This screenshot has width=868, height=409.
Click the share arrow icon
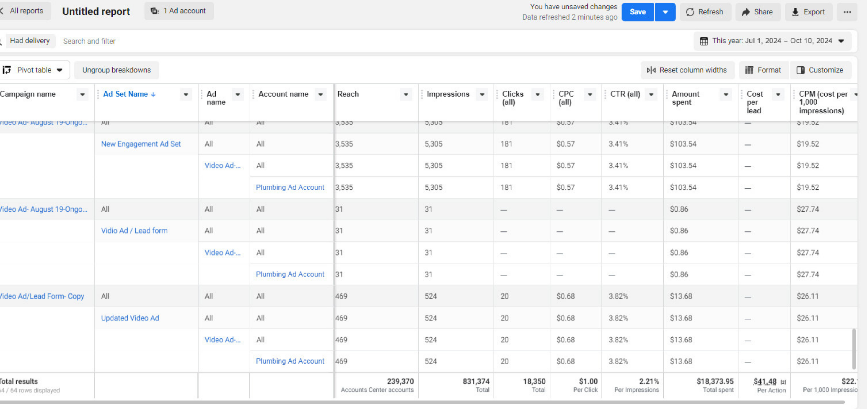(746, 12)
